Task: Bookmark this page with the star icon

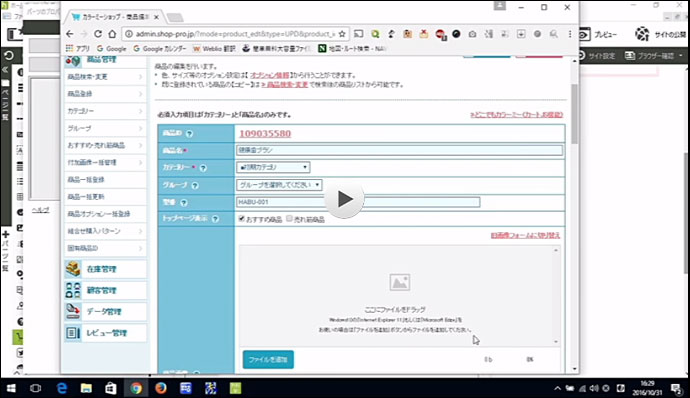Action: [342, 34]
